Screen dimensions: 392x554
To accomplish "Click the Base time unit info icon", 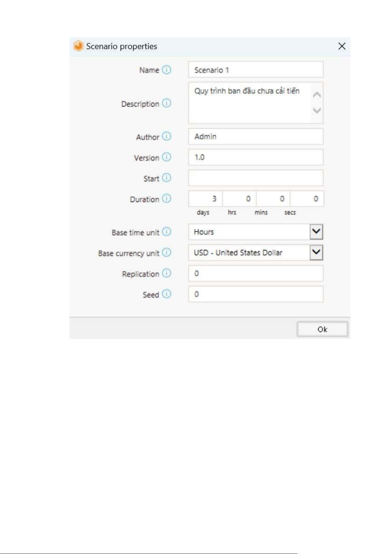I will tap(167, 232).
